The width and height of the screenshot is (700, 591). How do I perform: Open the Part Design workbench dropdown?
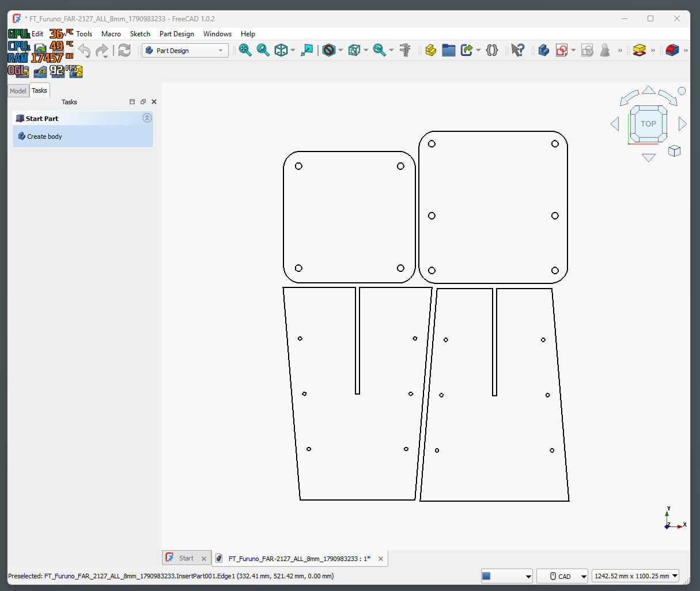click(x=185, y=51)
